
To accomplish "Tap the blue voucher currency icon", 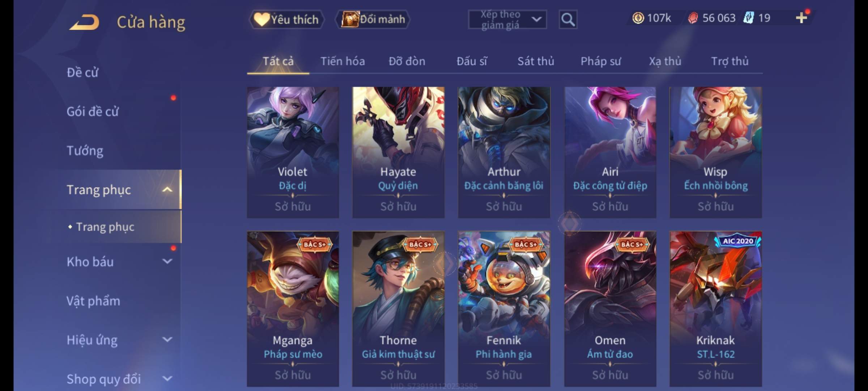I will click(x=748, y=18).
